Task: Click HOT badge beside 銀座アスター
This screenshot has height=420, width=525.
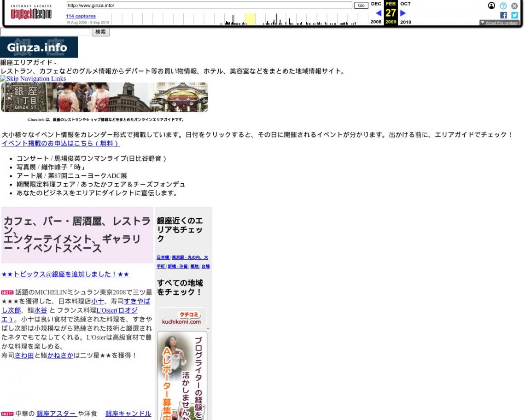Action: 7,414
